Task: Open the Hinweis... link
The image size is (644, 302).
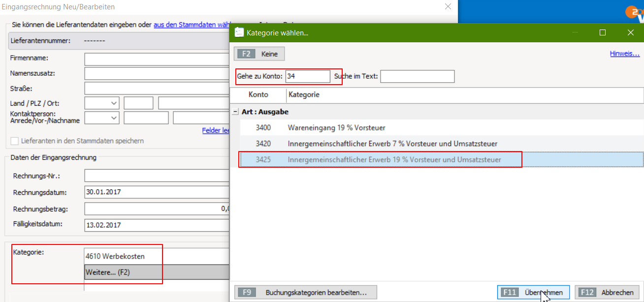Action: [625, 54]
